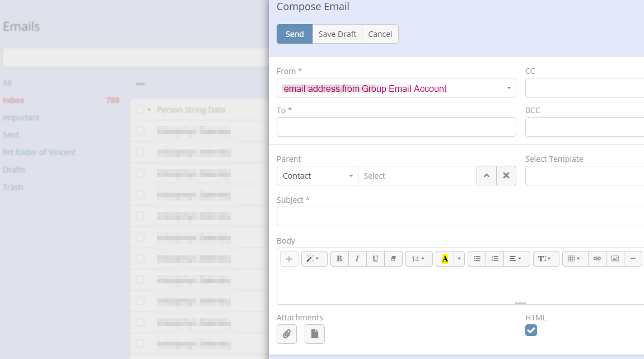The image size is (644, 359).
Task: Open the From email address dropdown
Action: coord(396,88)
